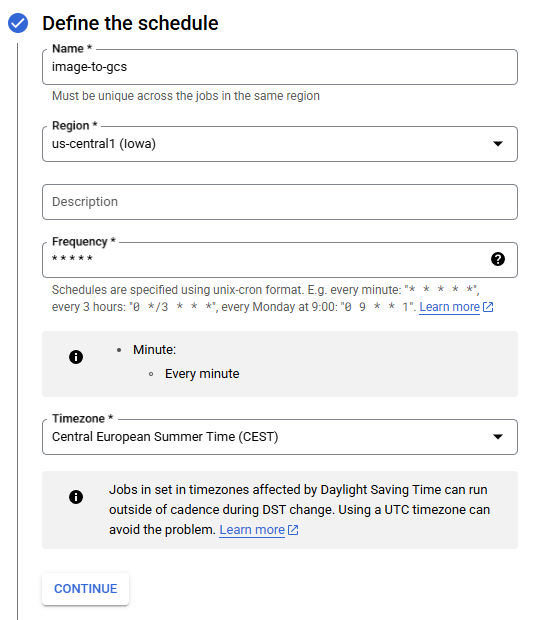This screenshot has height=620, width=556.
Task: Click the CONTINUE button
Action: [x=85, y=589]
